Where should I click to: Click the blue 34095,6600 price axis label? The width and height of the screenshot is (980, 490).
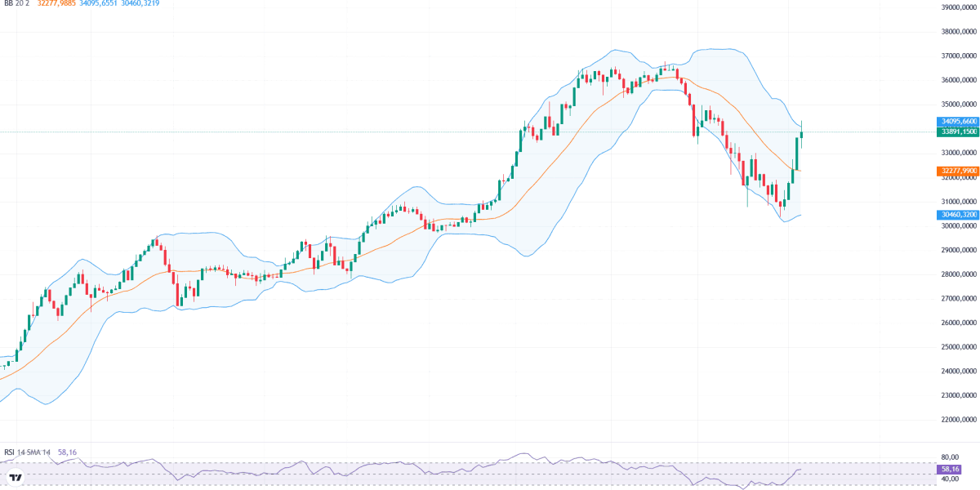point(958,121)
